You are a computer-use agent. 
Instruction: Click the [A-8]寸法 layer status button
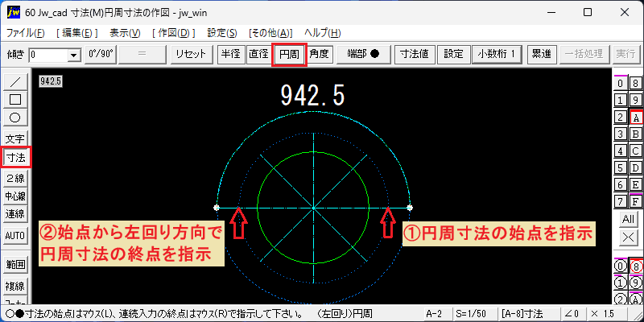[528, 314]
